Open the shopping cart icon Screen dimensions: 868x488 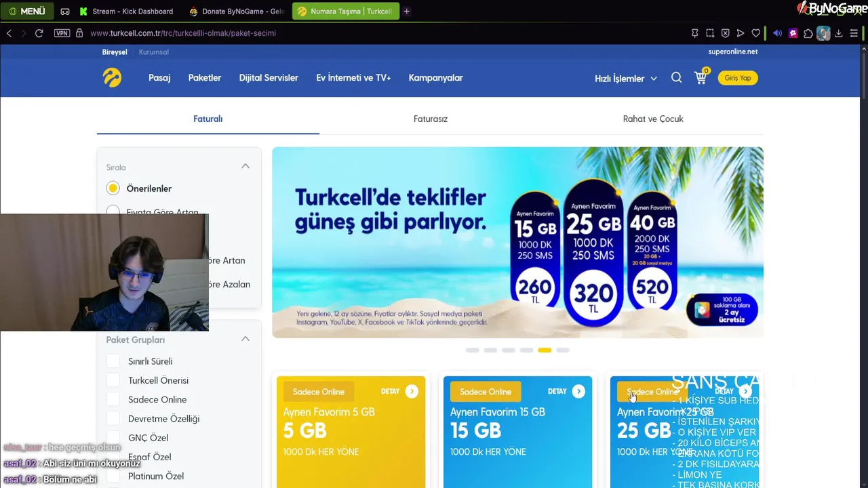pyautogui.click(x=701, y=77)
